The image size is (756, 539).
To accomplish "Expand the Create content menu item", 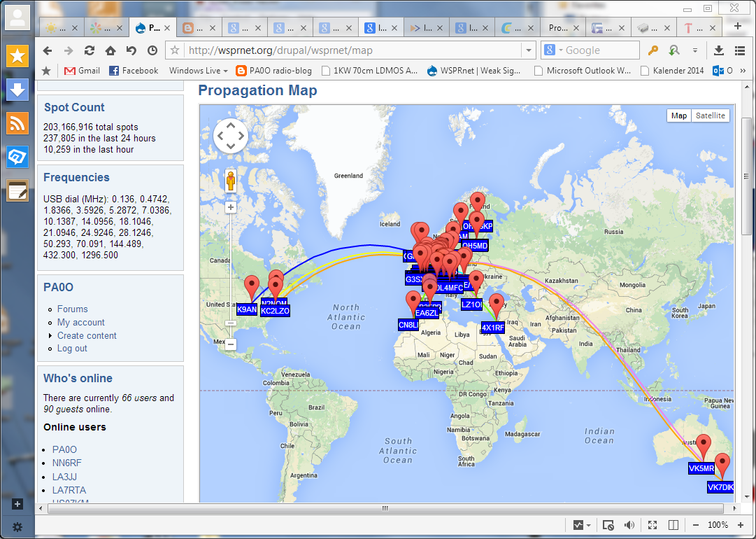I will click(x=87, y=335).
